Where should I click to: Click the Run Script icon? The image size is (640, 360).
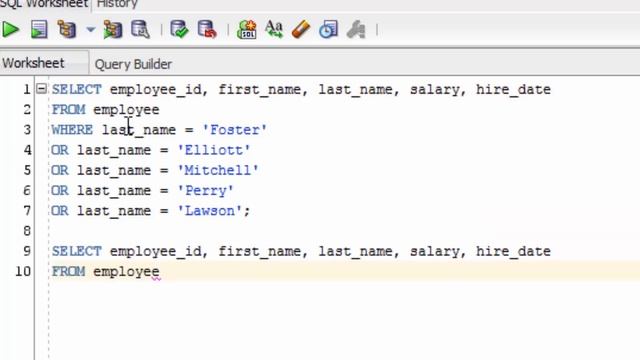(39, 30)
